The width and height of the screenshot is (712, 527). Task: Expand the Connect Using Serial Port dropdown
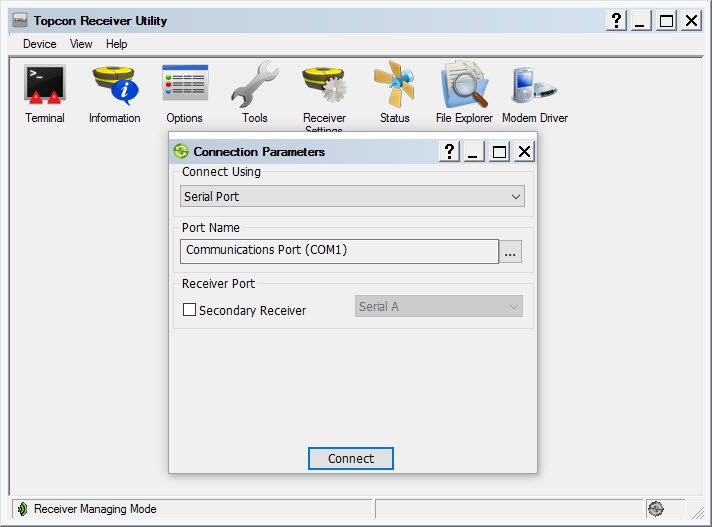click(352, 196)
